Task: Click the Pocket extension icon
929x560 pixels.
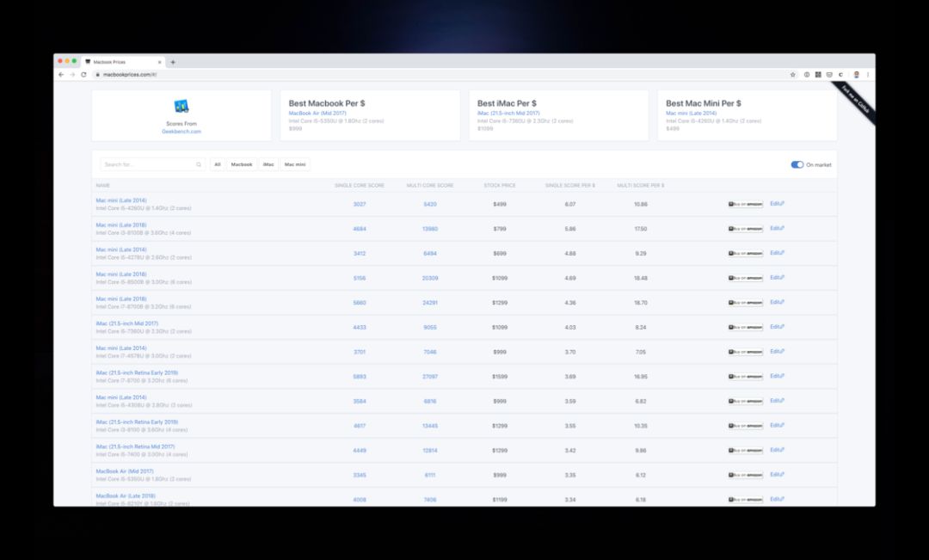Action: pyautogui.click(x=829, y=75)
